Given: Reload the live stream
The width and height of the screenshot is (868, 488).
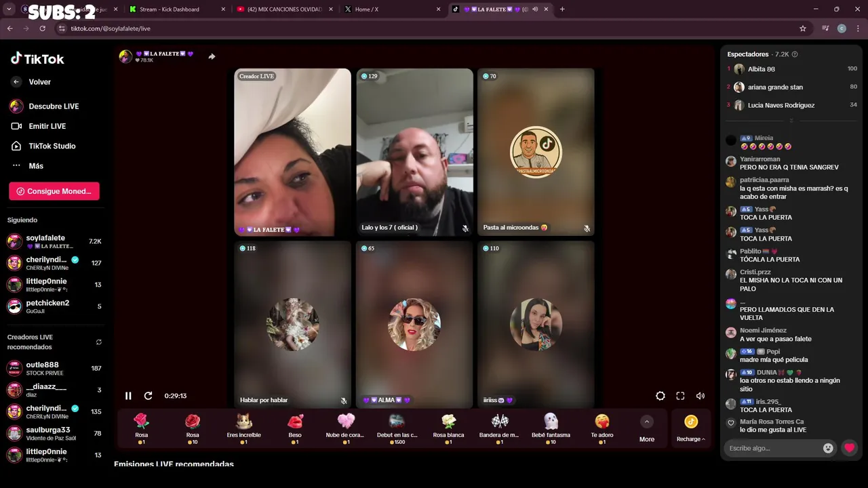Looking at the screenshot, I should coord(149,396).
